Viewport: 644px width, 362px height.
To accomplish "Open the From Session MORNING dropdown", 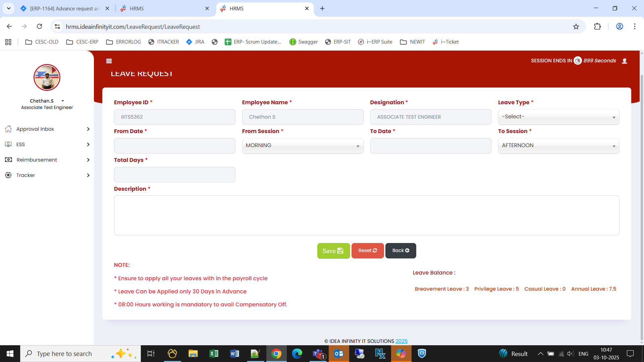I will [303, 146].
